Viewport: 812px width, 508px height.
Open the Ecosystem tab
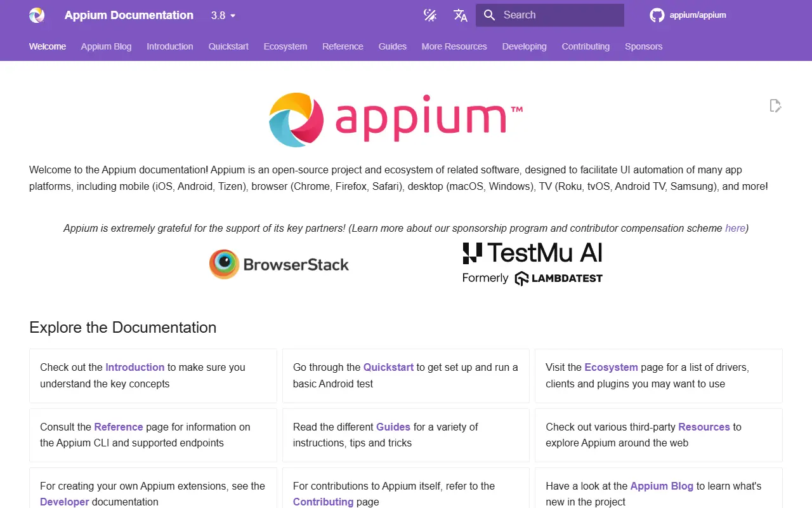(x=285, y=46)
